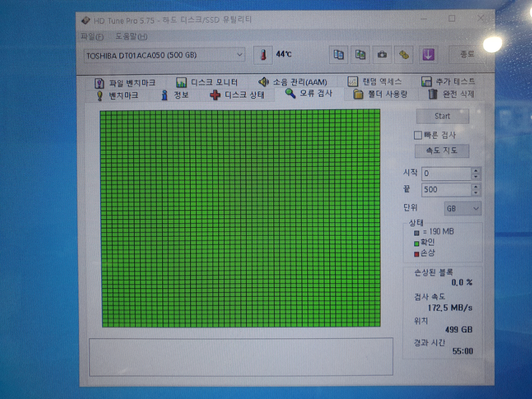
Task: Save screenshot camera icon
Action: pyautogui.click(x=382, y=55)
